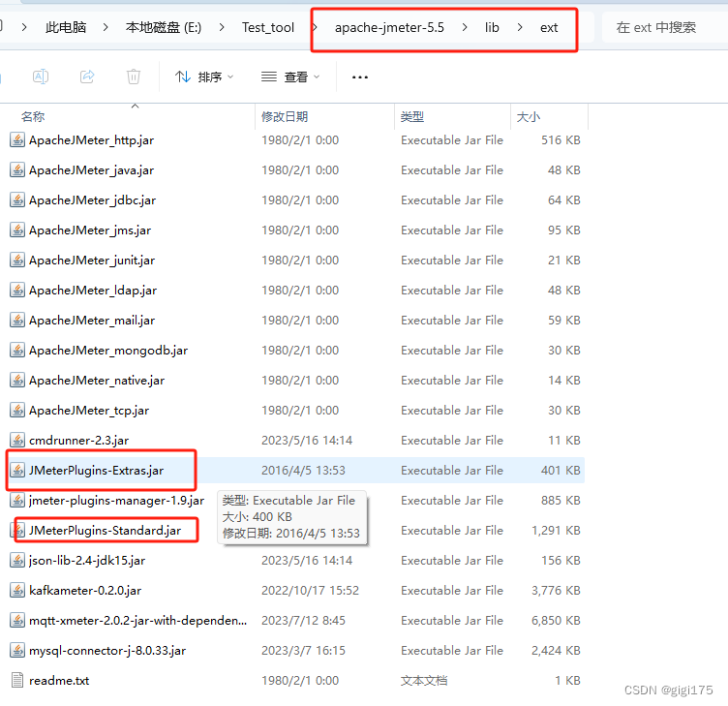This screenshot has height=706, width=728.
Task: Click the 1,291 KB size value
Action: click(556, 531)
